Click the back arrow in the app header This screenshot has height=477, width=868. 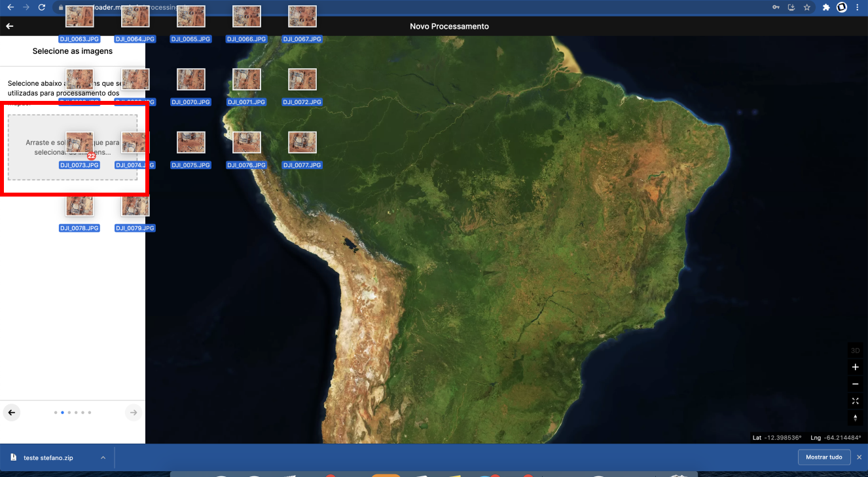[9, 26]
